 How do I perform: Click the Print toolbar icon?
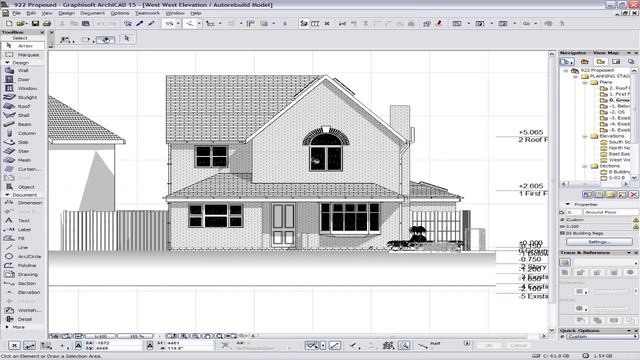[x=47, y=24]
